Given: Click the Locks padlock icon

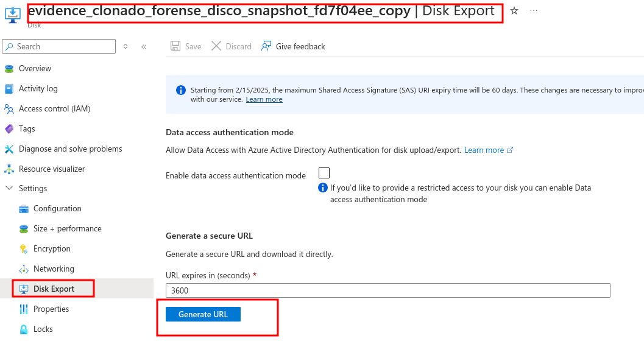Looking at the screenshot, I should 24,329.
